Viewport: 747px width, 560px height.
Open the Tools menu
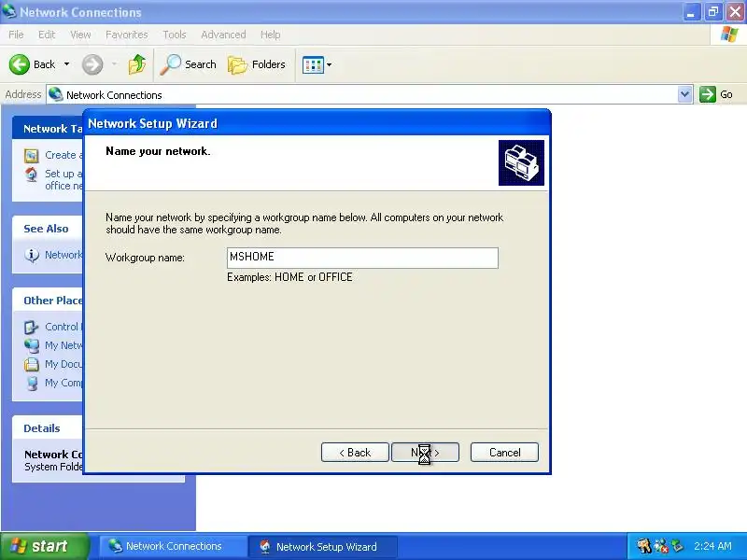(x=175, y=35)
